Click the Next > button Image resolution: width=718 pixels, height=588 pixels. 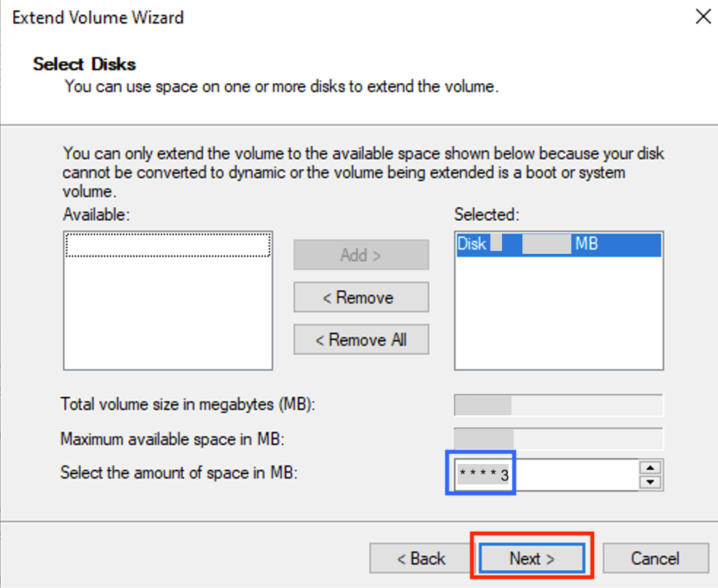point(532,559)
